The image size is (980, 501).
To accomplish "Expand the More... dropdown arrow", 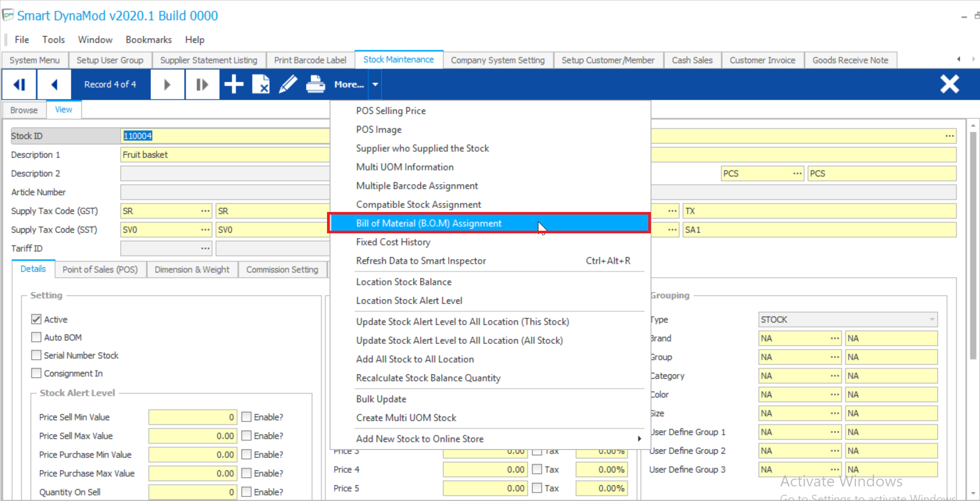I will [x=375, y=84].
